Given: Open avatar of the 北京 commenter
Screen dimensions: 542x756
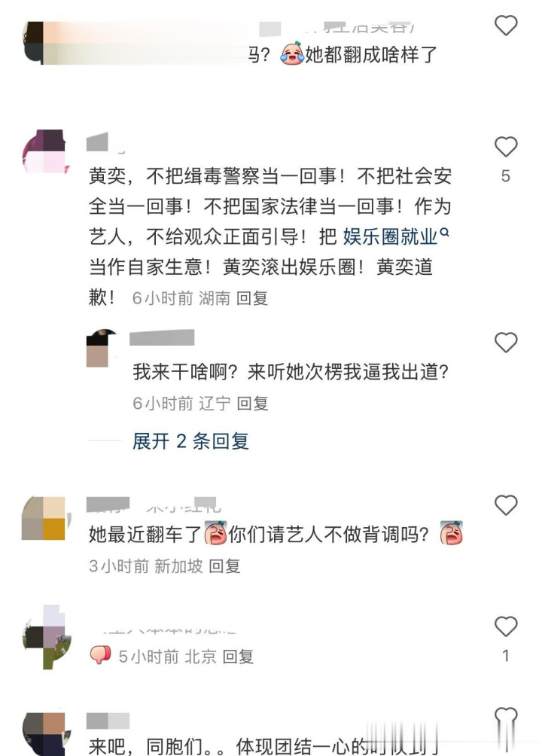Looking at the screenshot, I should point(44,637).
